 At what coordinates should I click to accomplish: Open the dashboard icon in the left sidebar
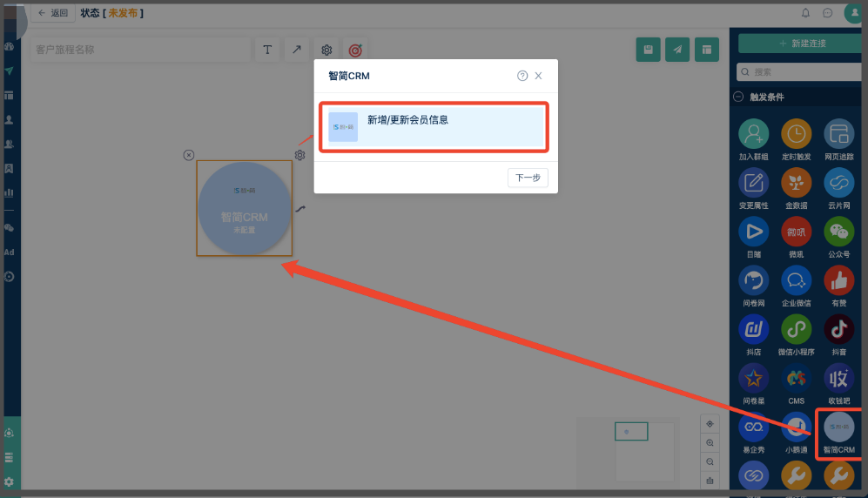coord(9,46)
